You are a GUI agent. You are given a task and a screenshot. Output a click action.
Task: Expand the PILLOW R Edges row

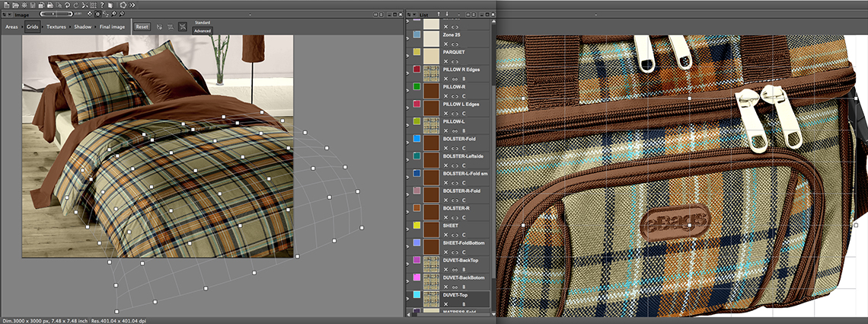pos(407,73)
